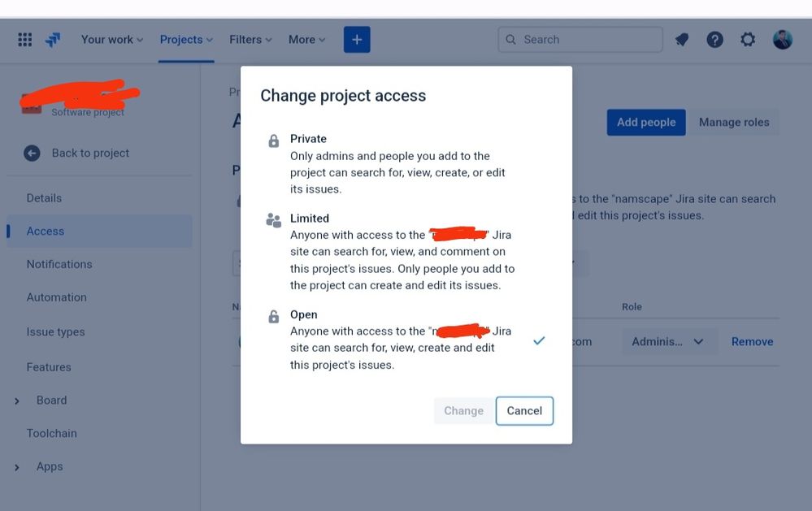Click the Cancel button in dialog
The image size is (812, 511).
[x=524, y=411]
